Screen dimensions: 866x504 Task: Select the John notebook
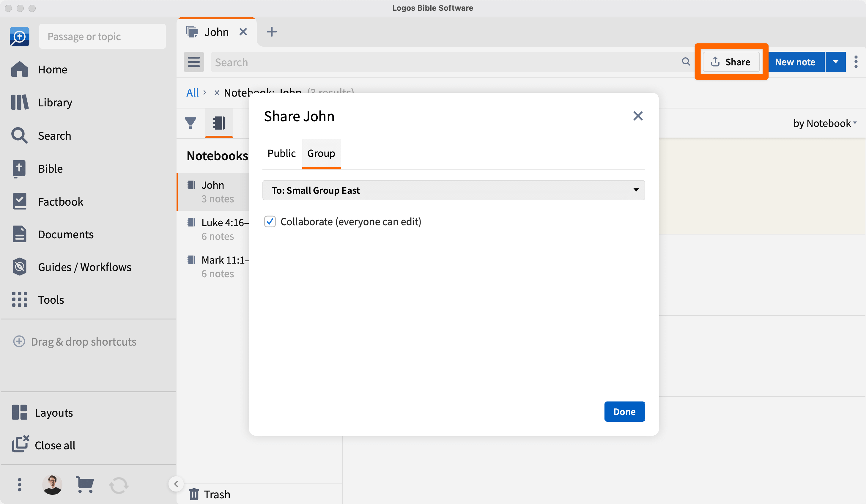[213, 192]
